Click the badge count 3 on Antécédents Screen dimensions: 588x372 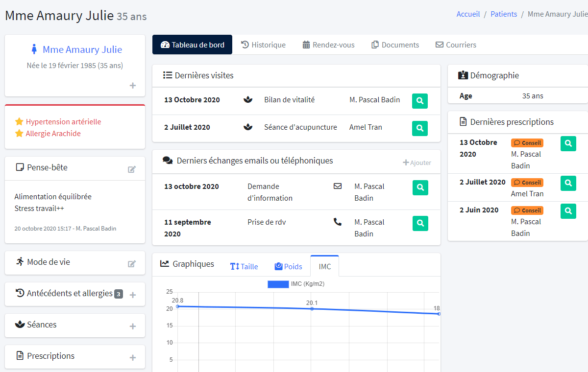coord(119,294)
